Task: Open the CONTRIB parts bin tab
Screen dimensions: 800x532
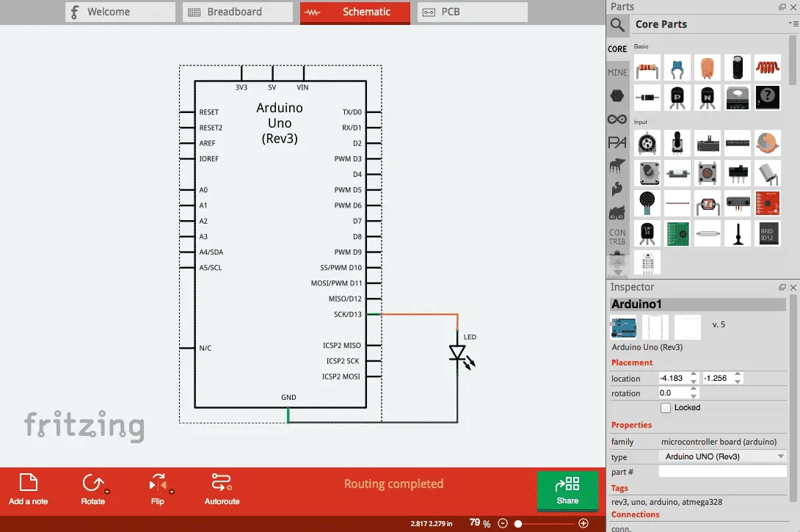Action: pyautogui.click(x=617, y=237)
